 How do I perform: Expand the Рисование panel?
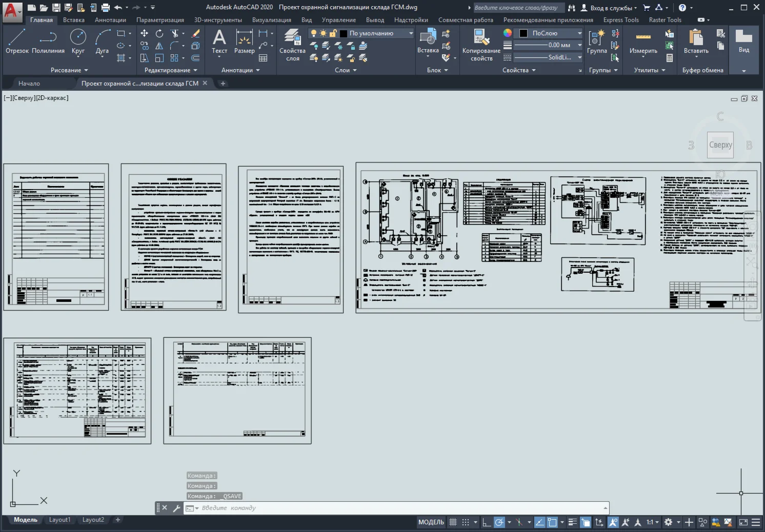69,70
